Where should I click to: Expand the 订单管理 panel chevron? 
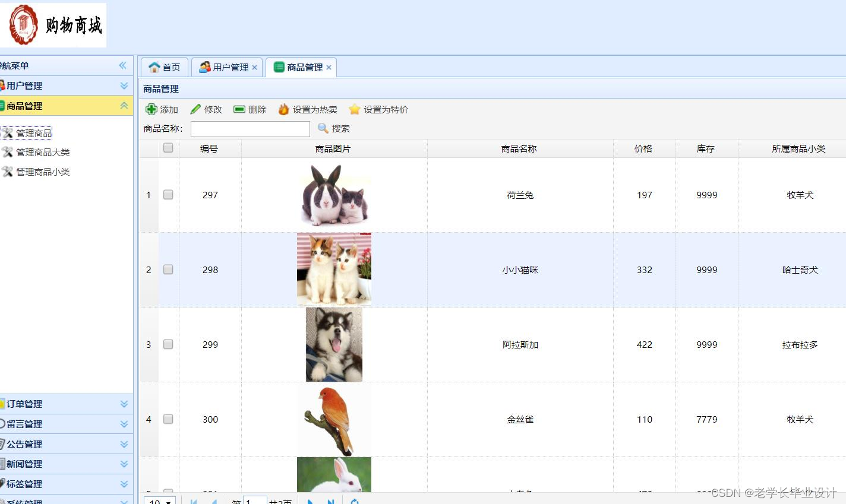coord(124,404)
